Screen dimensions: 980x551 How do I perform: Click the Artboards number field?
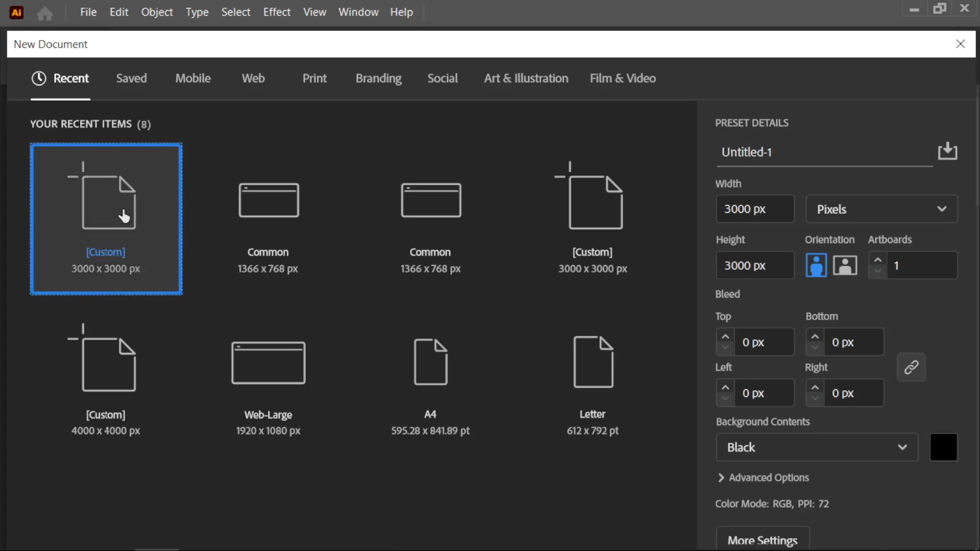tap(922, 265)
